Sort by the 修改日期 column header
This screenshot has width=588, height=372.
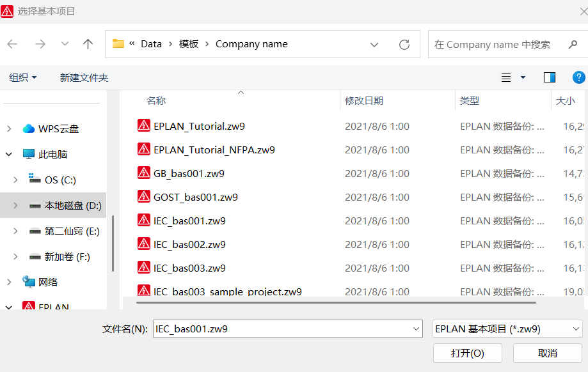(x=364, y=101)
